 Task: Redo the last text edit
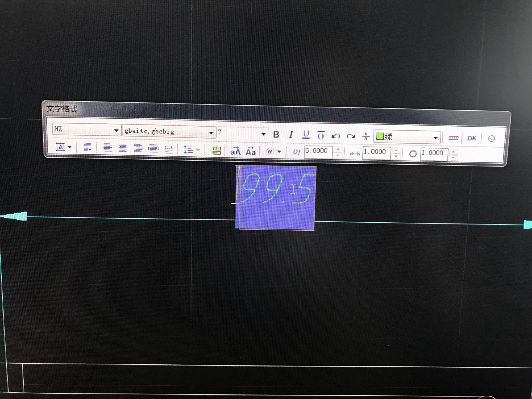click(x=351, y=136)
